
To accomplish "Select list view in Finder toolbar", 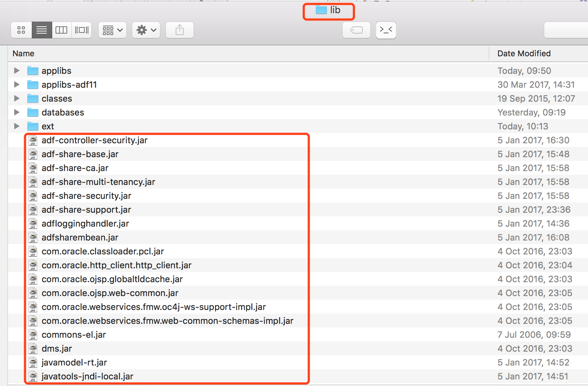I will 42,30.
